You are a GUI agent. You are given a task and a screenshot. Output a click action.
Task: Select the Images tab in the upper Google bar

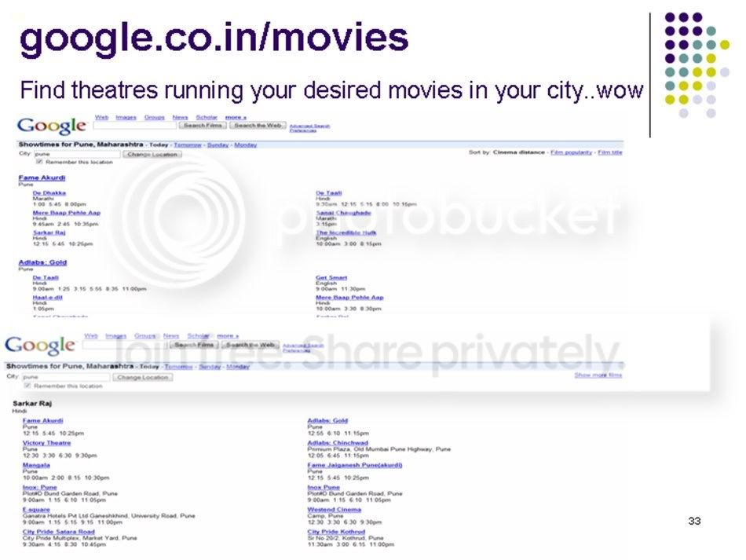[x=126, y=117]
